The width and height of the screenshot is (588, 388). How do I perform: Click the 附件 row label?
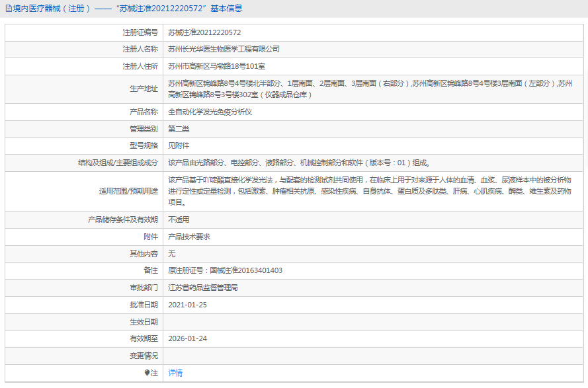151,237
